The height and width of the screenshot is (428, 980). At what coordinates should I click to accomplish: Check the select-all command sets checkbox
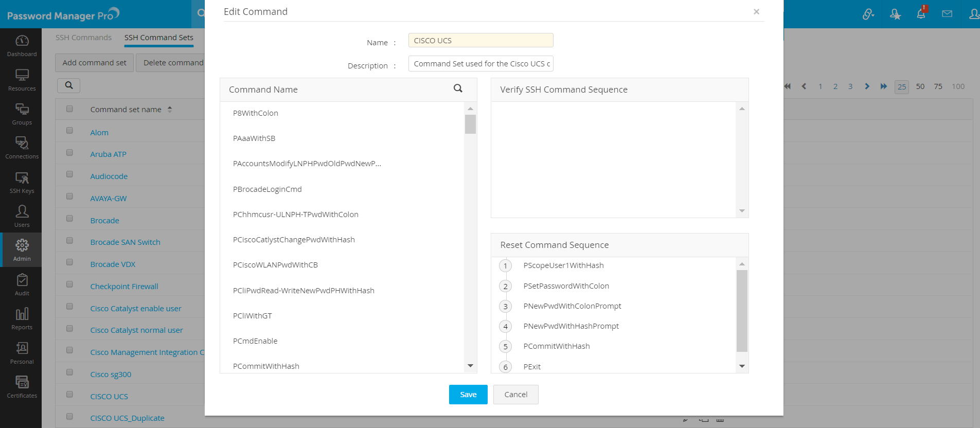pyautogui.click(x=69, y=109)
